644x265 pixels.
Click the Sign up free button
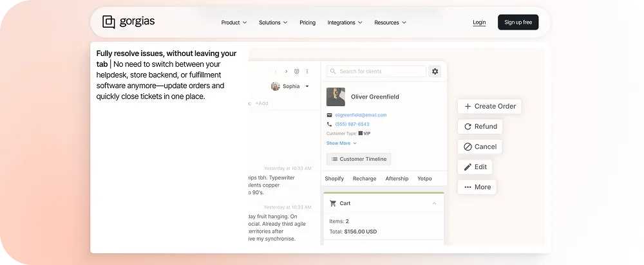click(518, 22)
